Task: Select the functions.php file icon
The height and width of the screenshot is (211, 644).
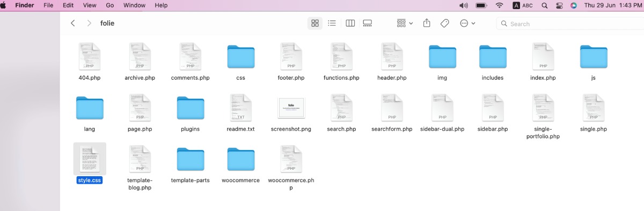Action: click(341, 56)
